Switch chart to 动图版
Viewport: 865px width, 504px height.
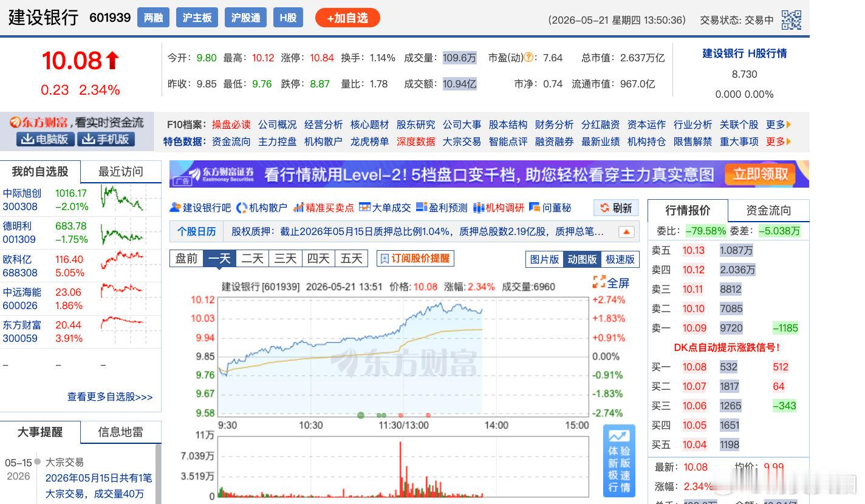click(x=582, y=259)
